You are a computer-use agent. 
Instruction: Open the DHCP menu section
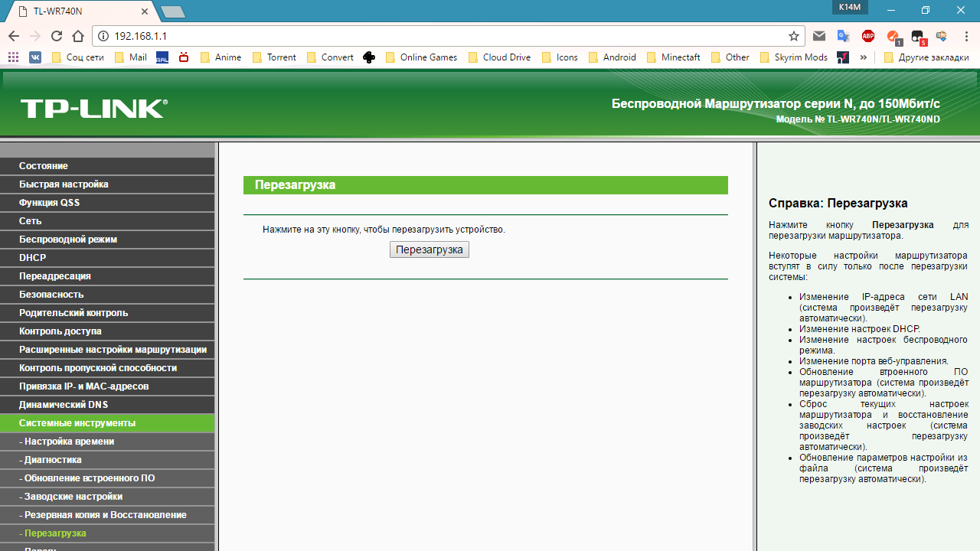point(107,258)
